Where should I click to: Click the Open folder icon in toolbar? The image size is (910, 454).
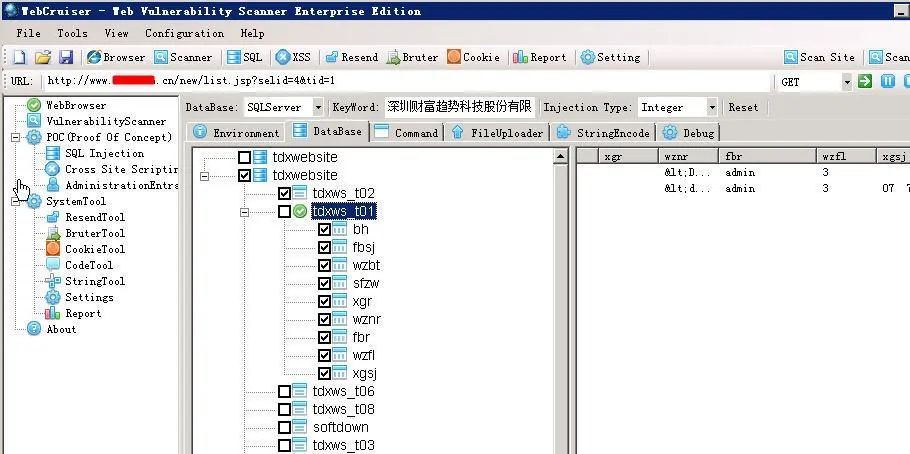43,57
